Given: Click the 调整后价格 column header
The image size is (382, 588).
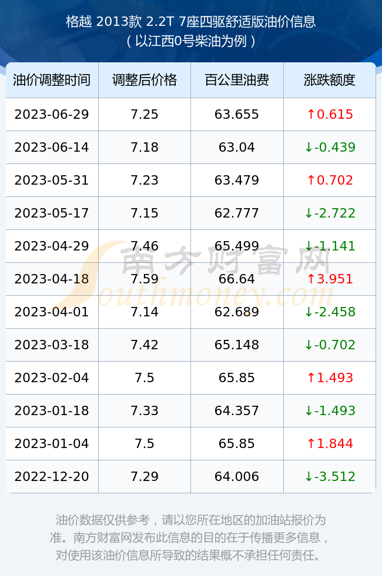Looking at the screenshot, I should [x=145, y=80].
